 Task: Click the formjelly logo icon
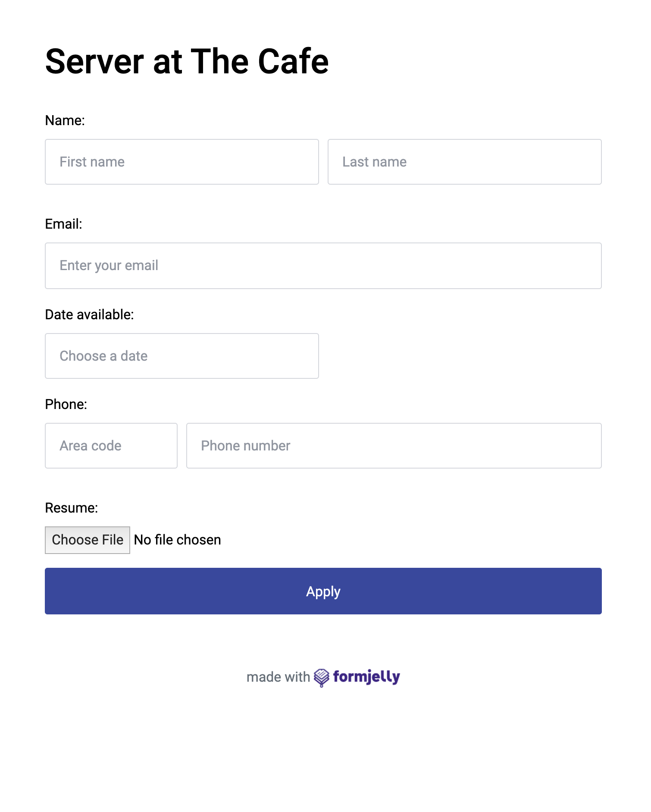(322, 677)
